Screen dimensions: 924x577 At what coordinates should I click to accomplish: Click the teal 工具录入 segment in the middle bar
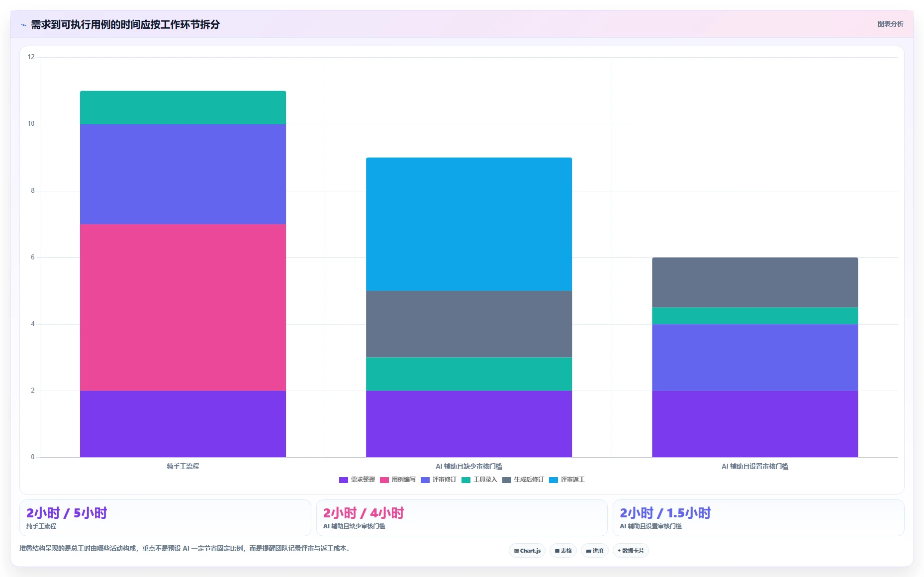(469, 374)
